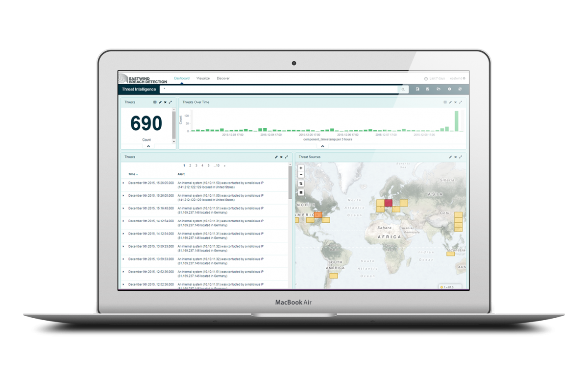
Task: Click the Threats table vertical scrollbar
Action: tap(290, 182)
